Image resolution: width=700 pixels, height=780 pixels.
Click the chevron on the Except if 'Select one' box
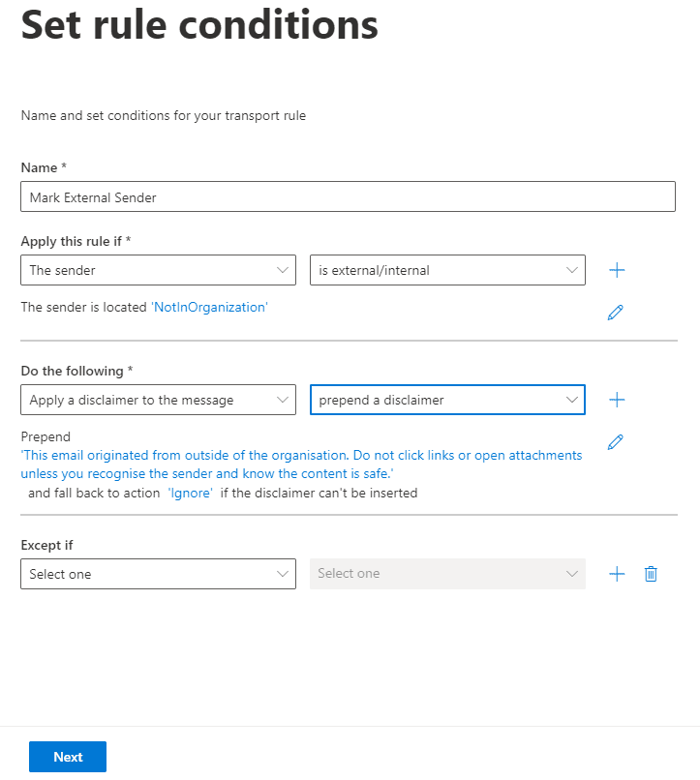[284, 574]
